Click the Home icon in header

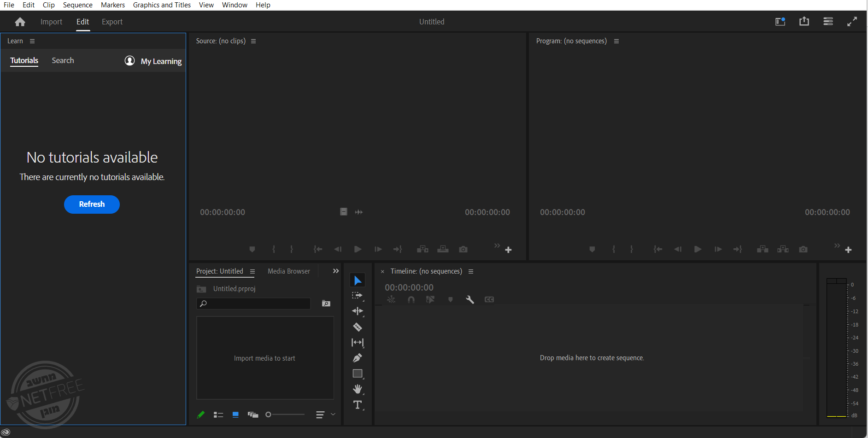[x=20, y=22]
